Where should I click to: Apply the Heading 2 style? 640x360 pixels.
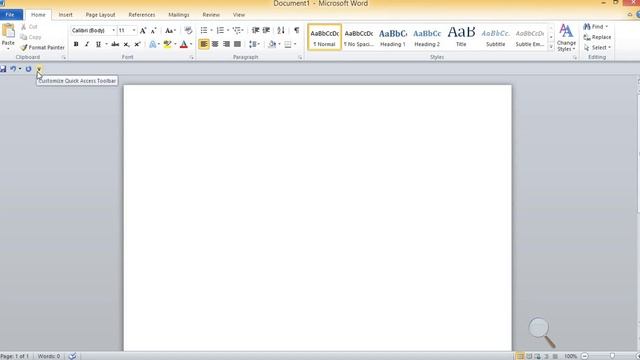(x=427, y=37)
